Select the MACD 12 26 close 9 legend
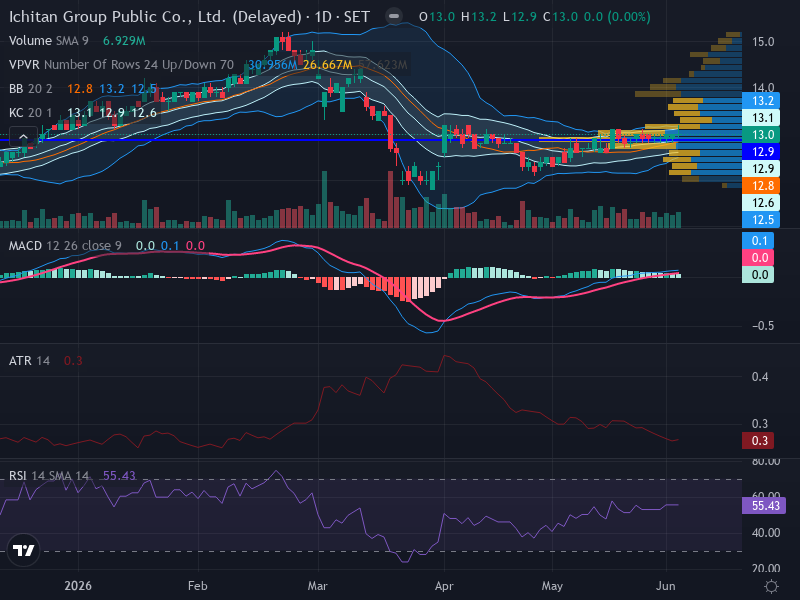 pos(65,246)
